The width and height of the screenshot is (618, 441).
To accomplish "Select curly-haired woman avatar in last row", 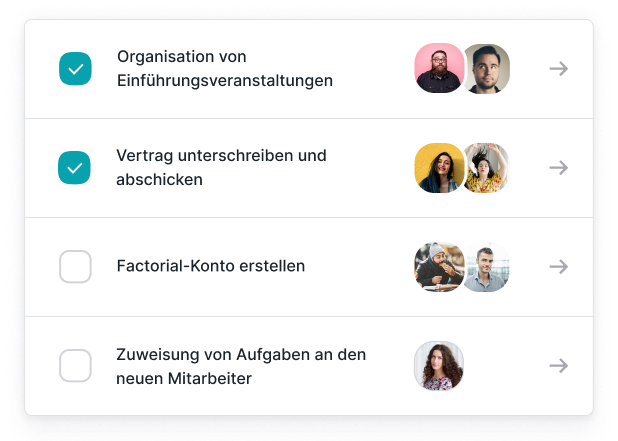I will pyautogui.click(x=439, y=366).
